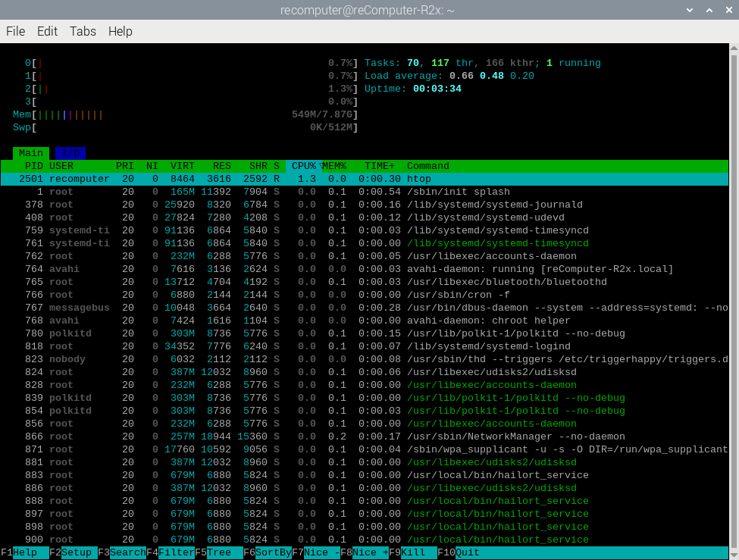Toggle F5 Tree view

221,552
